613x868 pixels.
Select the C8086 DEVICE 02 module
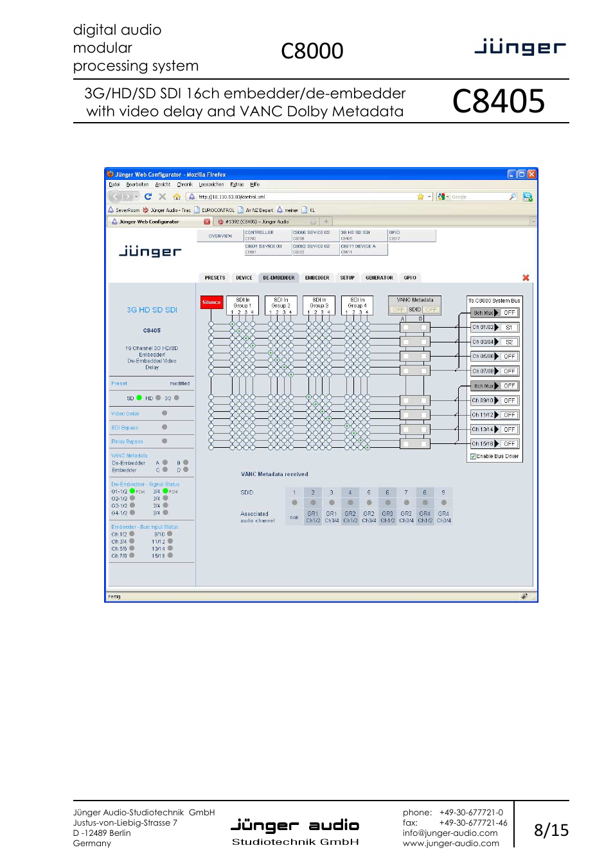pos(315,235)
